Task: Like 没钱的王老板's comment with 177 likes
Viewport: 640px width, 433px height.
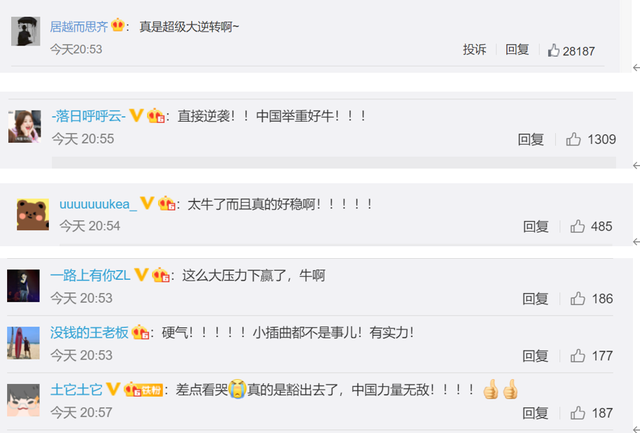Action: (591, 356)
